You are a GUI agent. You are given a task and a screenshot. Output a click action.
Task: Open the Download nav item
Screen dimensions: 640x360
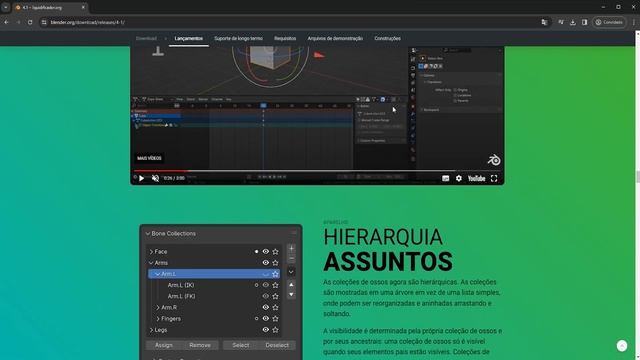pyautogui.click(x=146, y=38)
